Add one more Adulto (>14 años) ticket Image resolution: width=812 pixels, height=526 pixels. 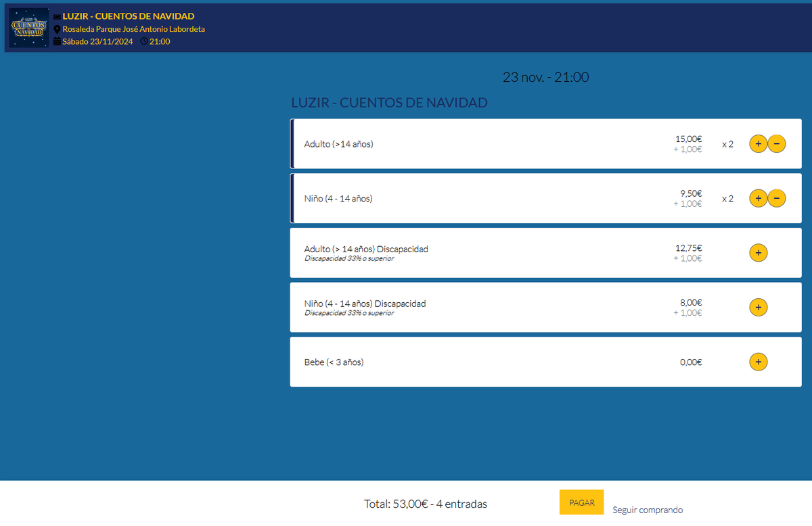click(759, 144)
